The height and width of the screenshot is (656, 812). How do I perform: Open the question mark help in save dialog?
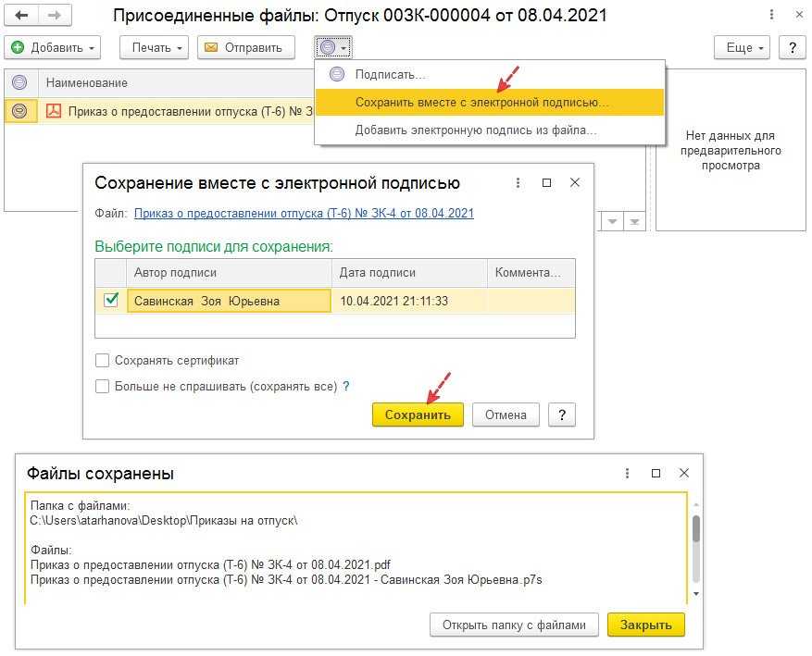pyautogui.click(x=561, y=415)
